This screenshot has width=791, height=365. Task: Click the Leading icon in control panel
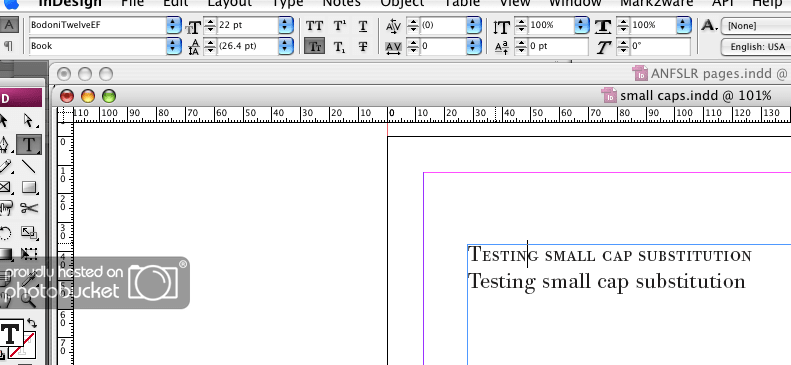tap(194, 47)
